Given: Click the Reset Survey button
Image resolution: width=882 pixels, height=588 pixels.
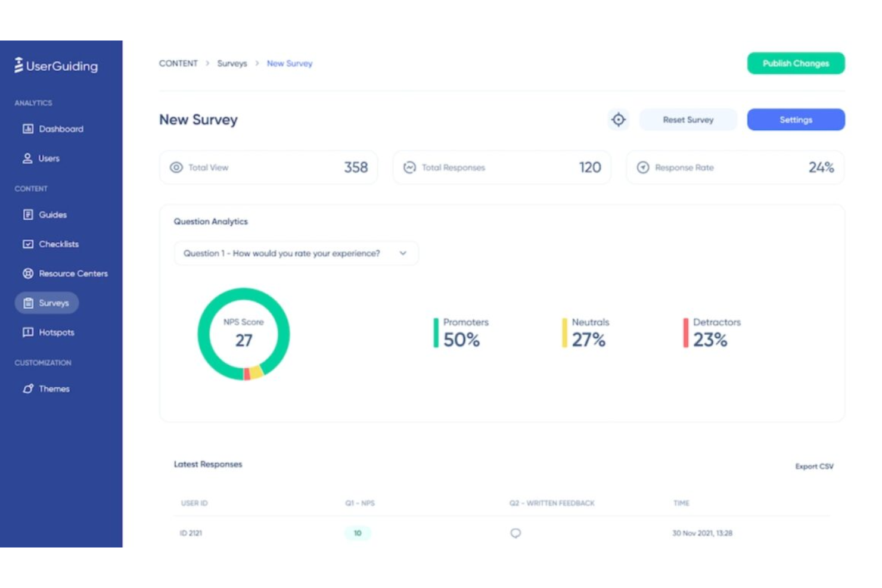Looking at the screenshot, I should click(688, 120).
